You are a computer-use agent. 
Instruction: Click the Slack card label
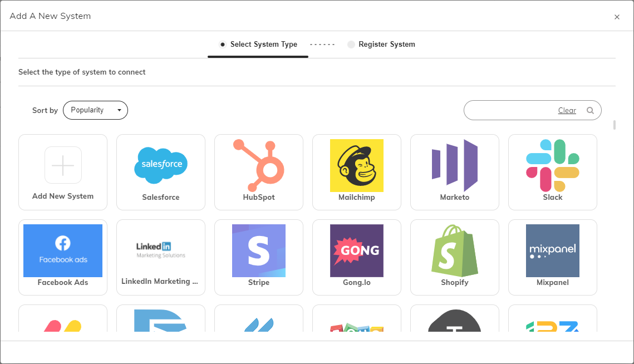552,198
